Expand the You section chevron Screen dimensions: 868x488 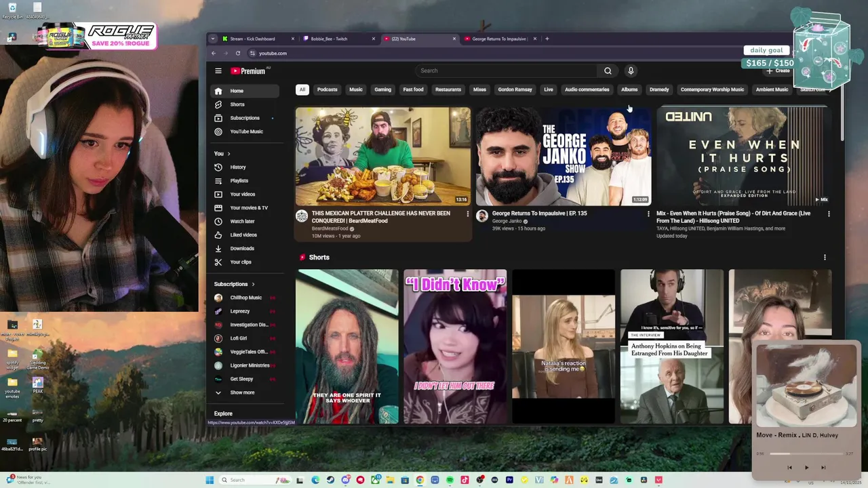coord(229,154)
